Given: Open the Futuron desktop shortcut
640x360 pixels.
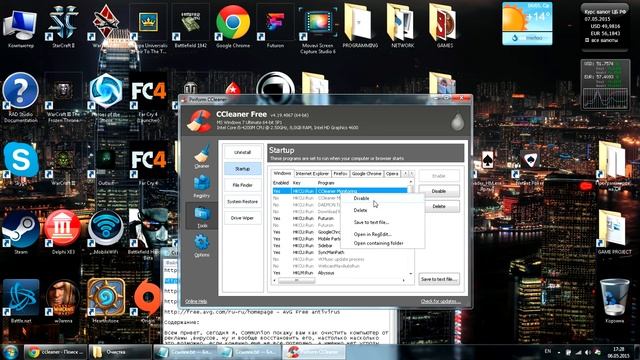Looking at the screenshot, I should point(275,25).
